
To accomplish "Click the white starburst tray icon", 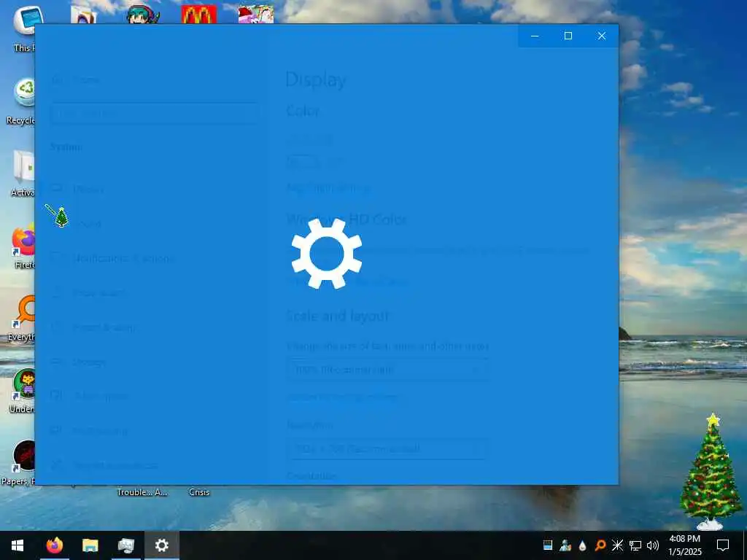I will (617, 545).
